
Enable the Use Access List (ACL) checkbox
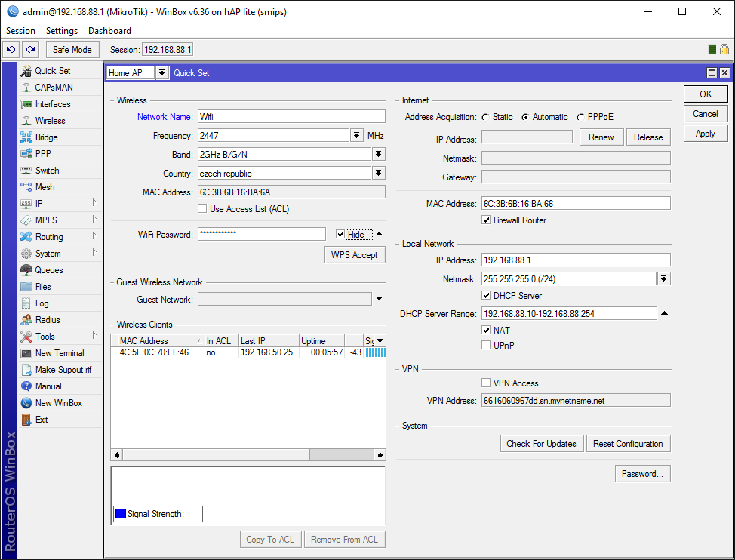202,209
